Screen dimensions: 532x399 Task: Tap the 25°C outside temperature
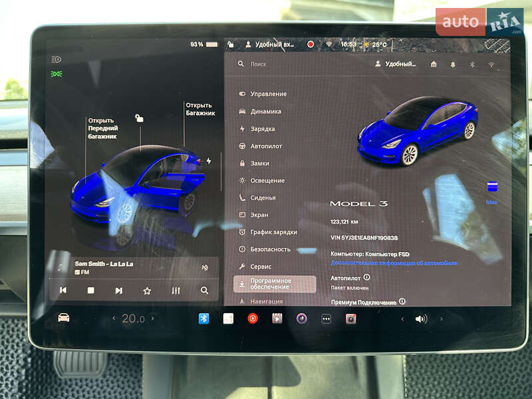tap(375, 45)
